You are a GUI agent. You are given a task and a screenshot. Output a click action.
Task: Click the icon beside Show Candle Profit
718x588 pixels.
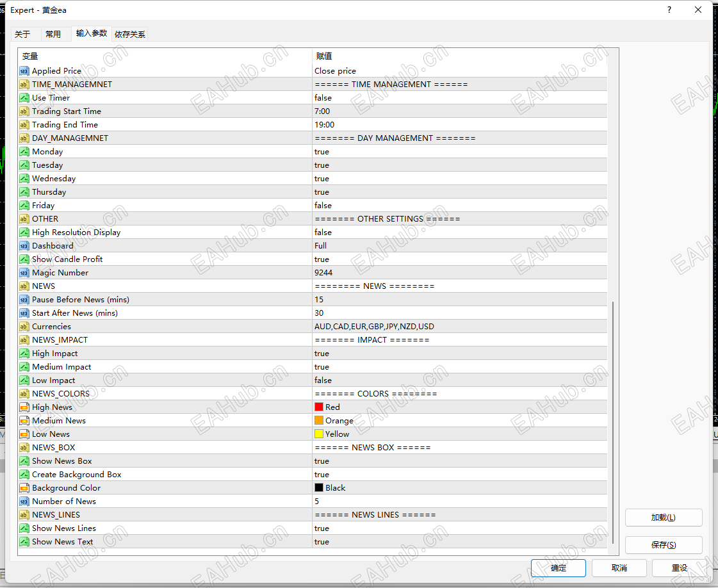[x=24, y=259]
